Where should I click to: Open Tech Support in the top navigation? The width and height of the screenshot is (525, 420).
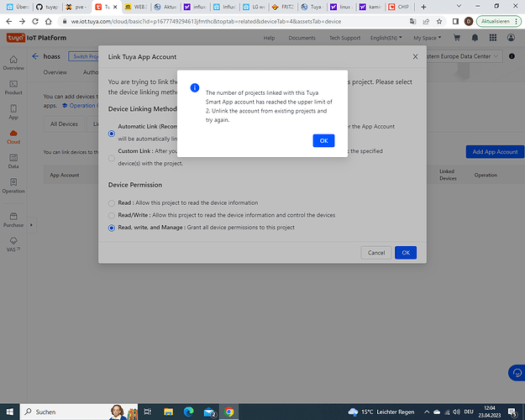[344, 38]
